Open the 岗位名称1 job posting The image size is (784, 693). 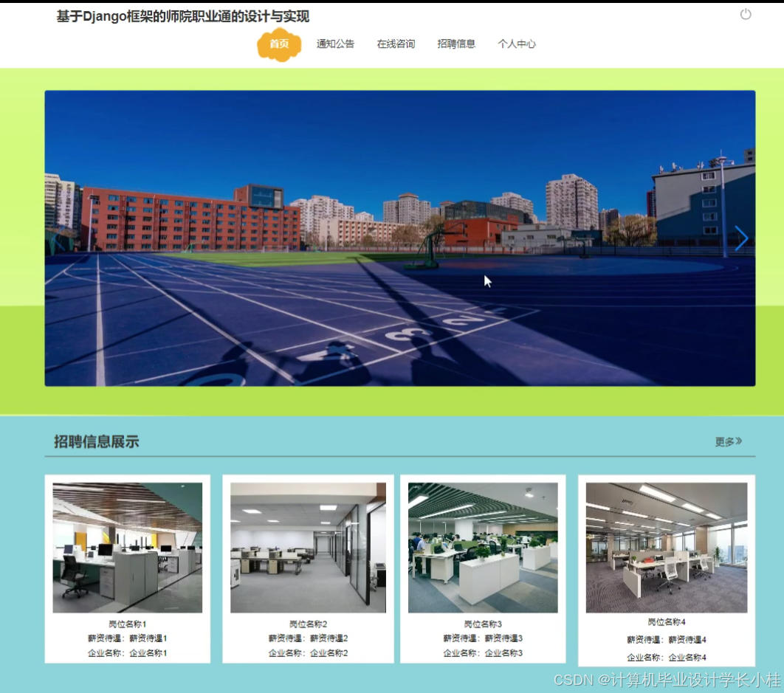click(128, 622)
